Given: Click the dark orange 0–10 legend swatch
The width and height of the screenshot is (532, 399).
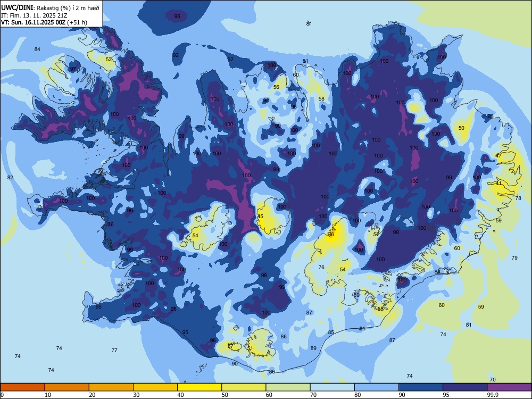Looking at the screenshot, I should coord(22,387).
